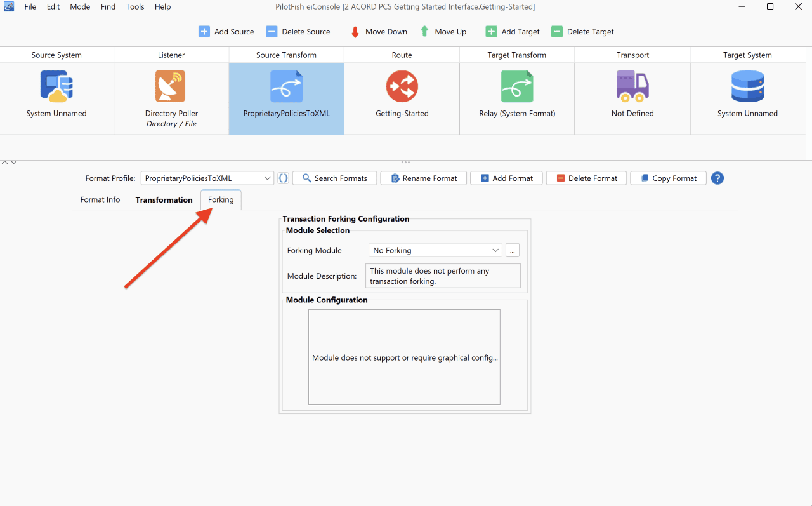Open the File menu
812x506 pixels.
coord(30,7)
